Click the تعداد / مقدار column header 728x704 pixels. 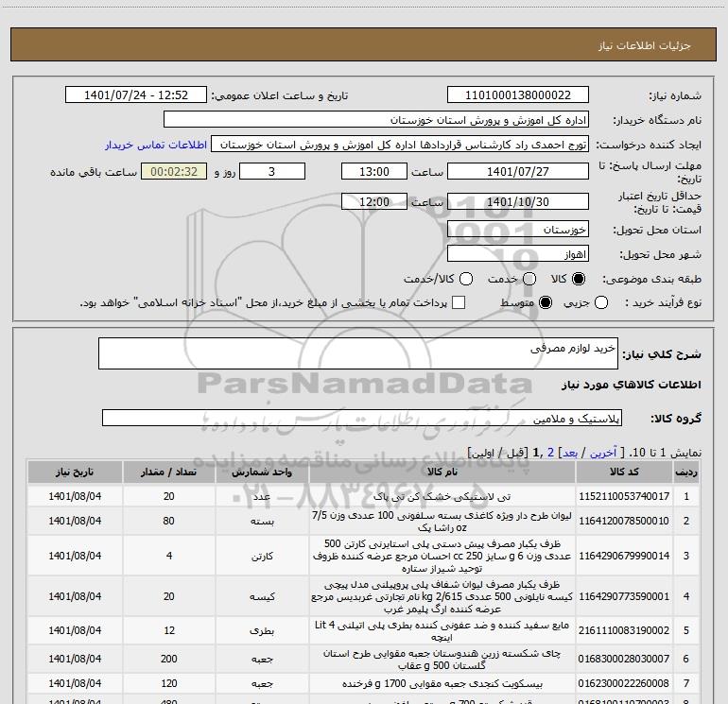(x=168, y=472)
